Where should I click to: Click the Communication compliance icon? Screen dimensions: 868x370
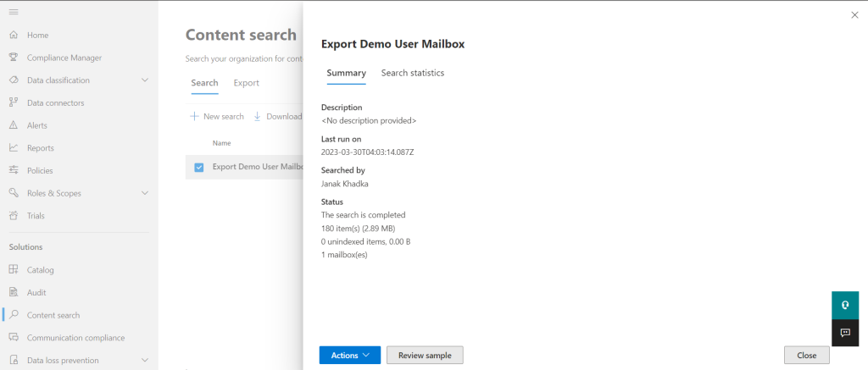[14, 338]
